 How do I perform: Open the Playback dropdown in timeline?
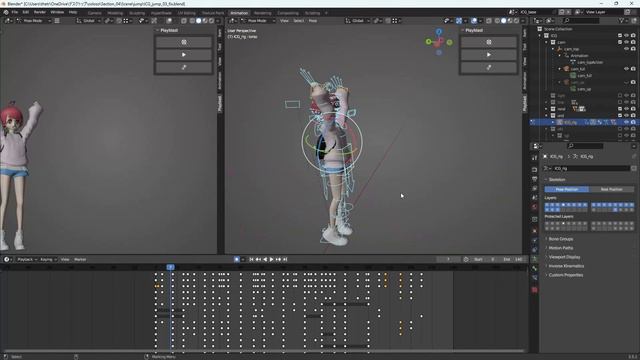click(x=27, y=260)
